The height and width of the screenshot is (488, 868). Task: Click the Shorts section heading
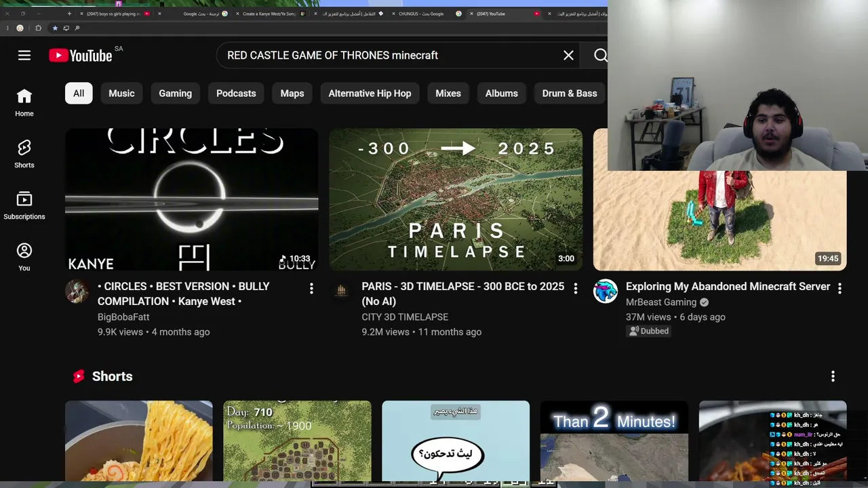112,376
